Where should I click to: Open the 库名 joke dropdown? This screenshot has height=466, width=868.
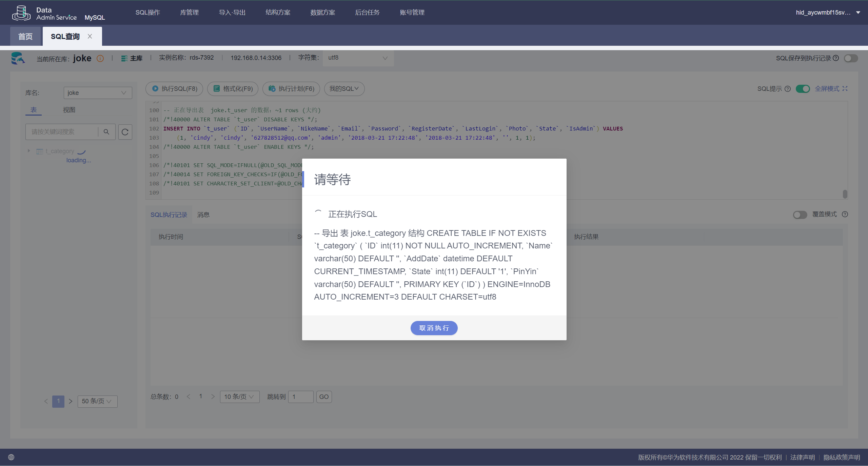[98, 93]
